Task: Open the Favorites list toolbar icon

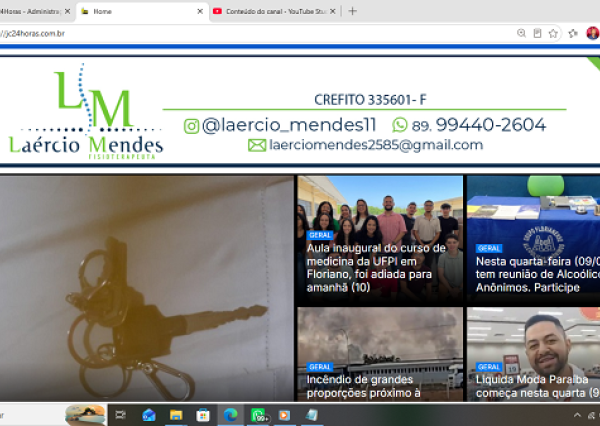Action: click(573, 34)
